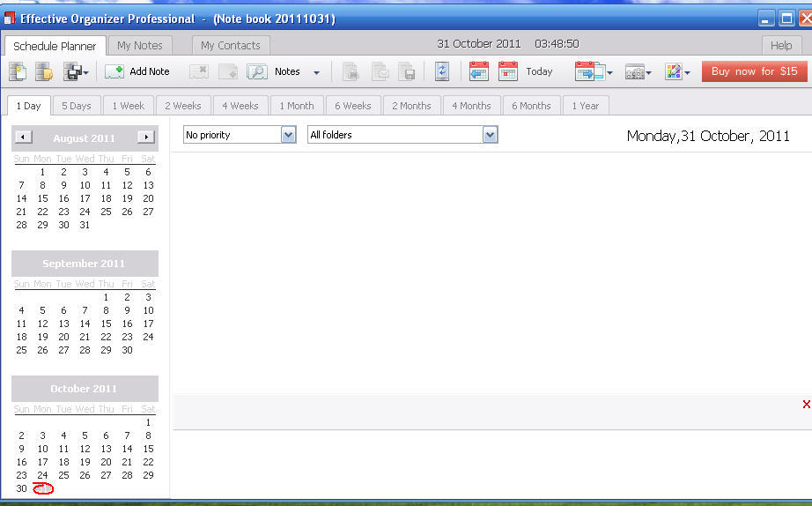Select the 2 Months view tab
Viewport: 812px width, 506px height.
point(411,106)
